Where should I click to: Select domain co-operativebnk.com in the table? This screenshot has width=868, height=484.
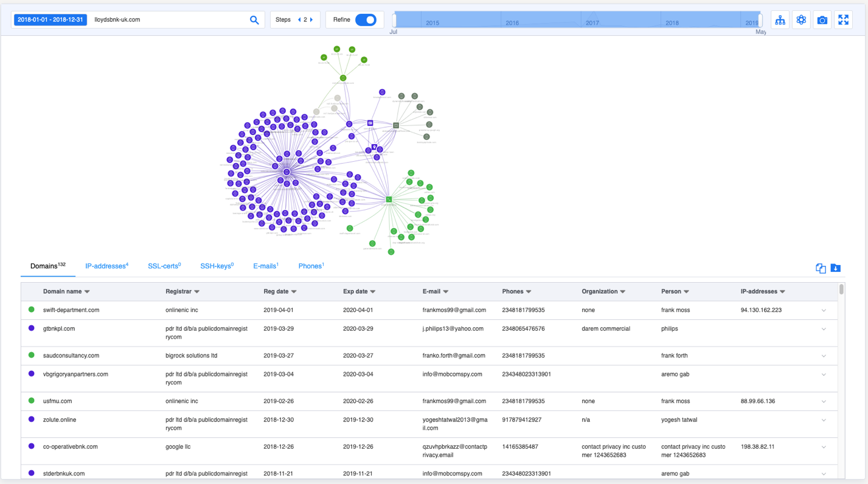coord(71,447)
